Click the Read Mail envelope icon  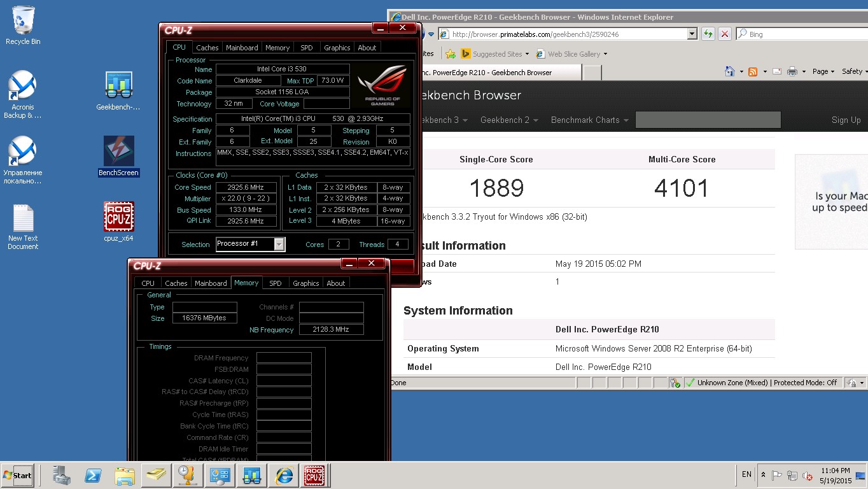click(776, 71)
